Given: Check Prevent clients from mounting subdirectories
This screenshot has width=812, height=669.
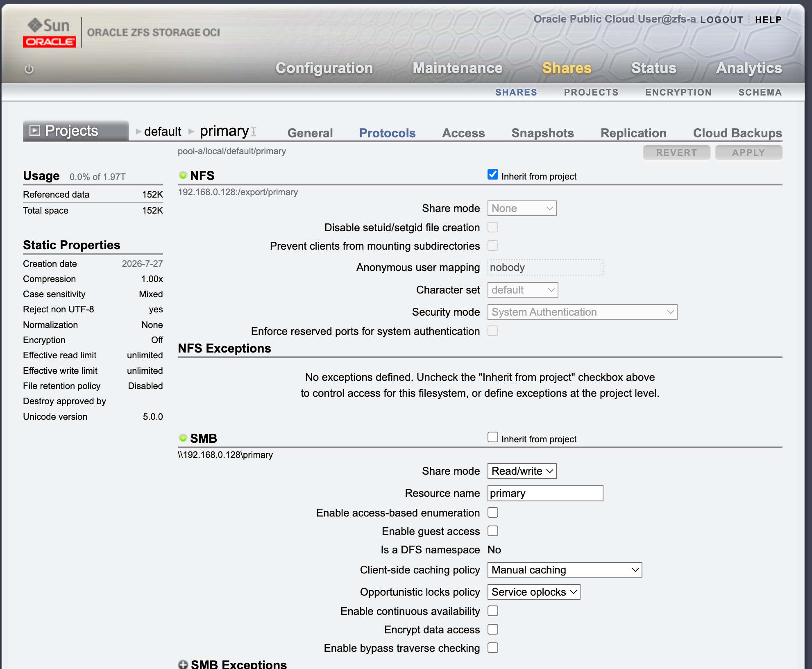Looking at the screenshot, I should [493, 246].
